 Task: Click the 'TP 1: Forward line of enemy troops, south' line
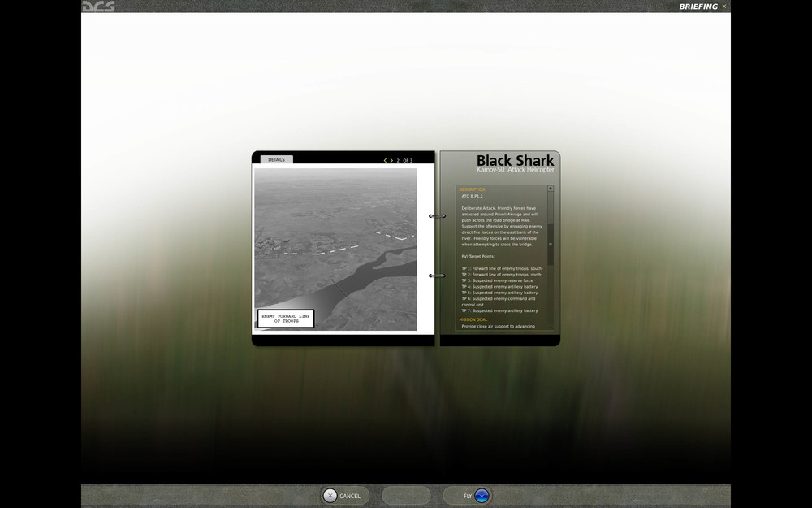click(501, 268)
